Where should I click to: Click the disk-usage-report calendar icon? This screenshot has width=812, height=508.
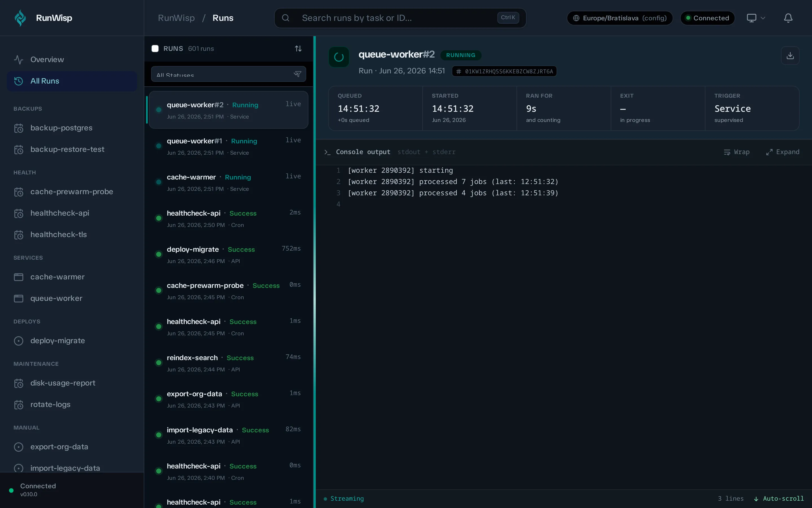[19, 383]
